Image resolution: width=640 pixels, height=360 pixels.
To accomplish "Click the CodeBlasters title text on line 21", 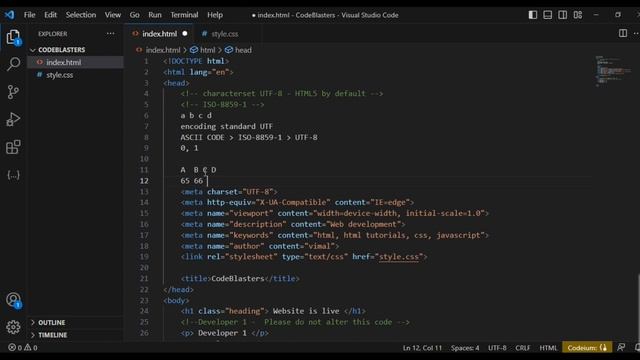I will pyautogui.click(x=238, y=278).
